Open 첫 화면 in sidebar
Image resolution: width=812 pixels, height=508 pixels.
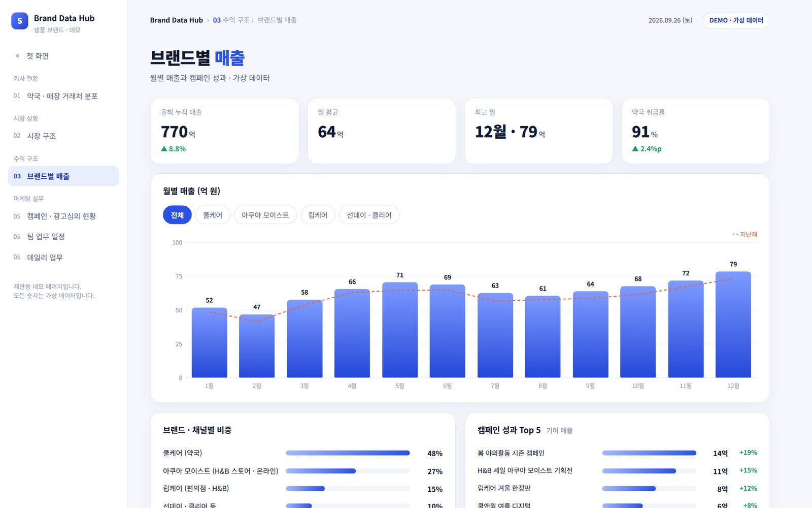pos(63,56)
